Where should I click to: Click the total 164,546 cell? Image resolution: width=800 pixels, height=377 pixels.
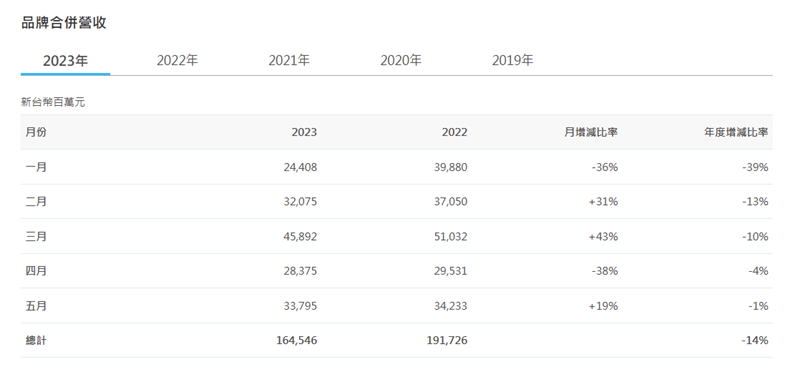click(x=296, y=340)
